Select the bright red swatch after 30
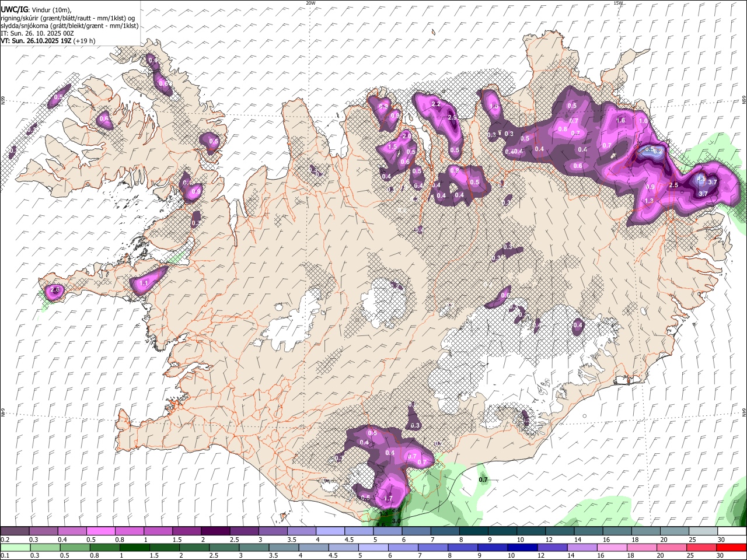Screen dimensions: 747x560 click(x=732, y=548)
